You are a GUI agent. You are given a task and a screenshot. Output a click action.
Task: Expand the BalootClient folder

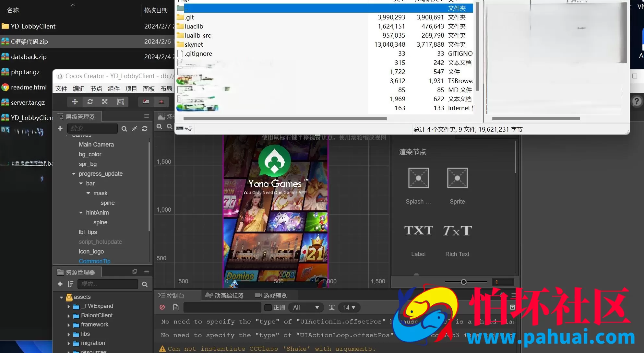68,315
